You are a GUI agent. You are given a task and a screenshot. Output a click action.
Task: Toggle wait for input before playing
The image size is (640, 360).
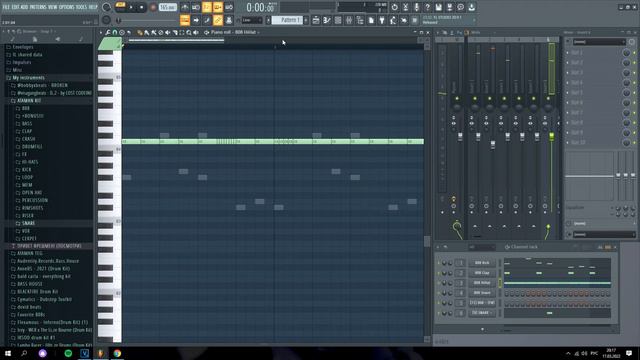[196, 7]
